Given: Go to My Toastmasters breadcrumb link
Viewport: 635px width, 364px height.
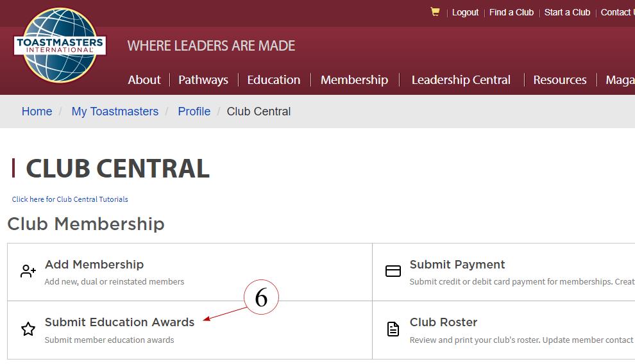Looking at the screenshot, I should point(115,112).
